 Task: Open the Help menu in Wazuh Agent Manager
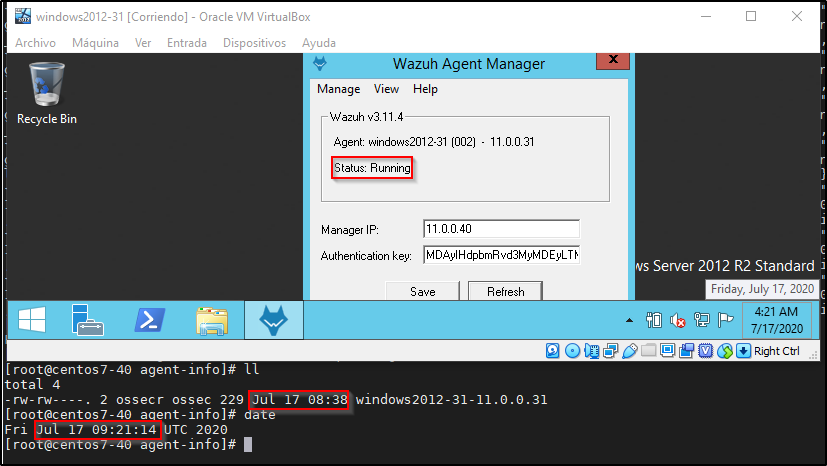[425, 89]
